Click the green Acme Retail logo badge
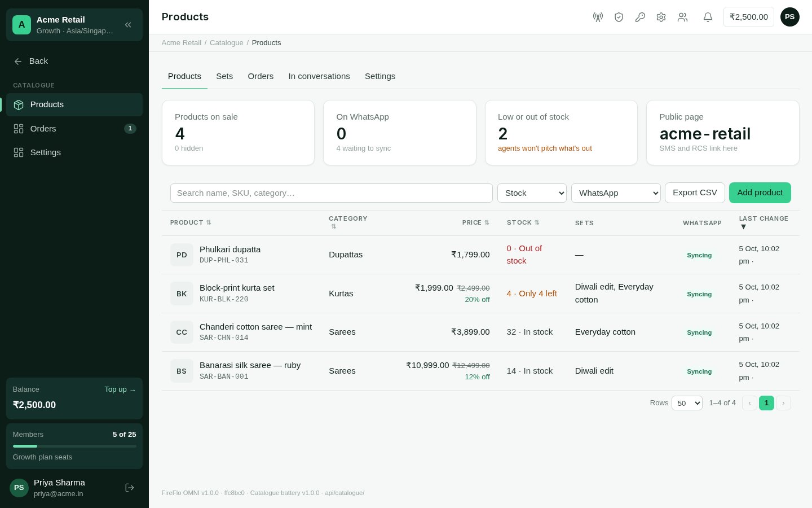Viewport: 812px width, 508px height. point(21,25)
